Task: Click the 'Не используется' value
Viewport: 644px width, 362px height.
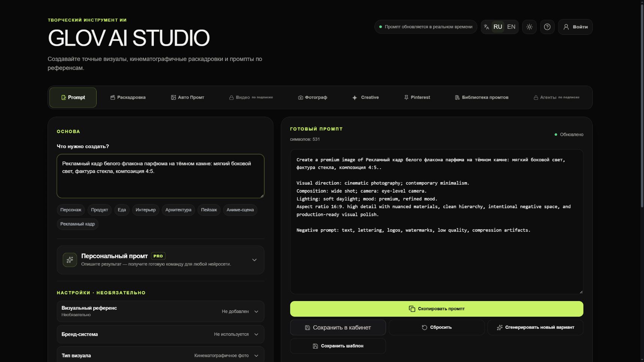Action: 231,334
